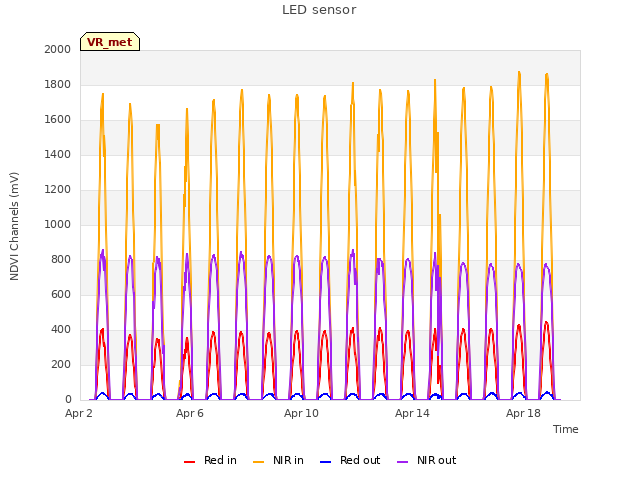Click the 0 y-axis tick label
The image size is (640, 480).
68,400
